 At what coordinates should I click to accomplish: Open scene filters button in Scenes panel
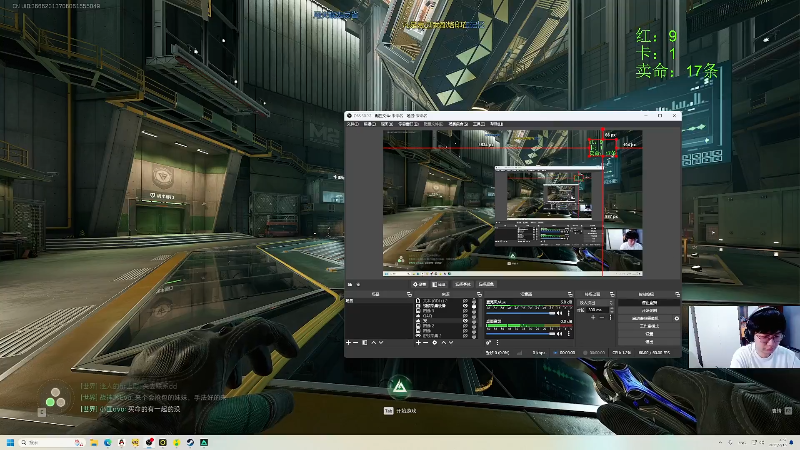pyautogui.click(x=365, y=343)
